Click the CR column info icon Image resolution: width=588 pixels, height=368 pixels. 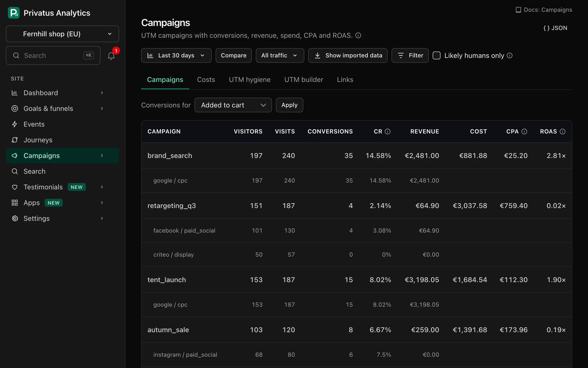coord(388,131)
